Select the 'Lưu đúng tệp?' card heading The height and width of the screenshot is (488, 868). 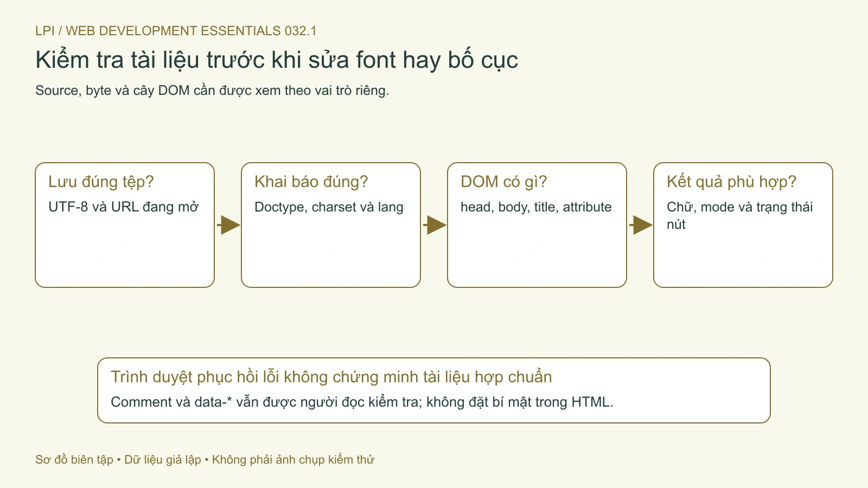coord(101,182)
